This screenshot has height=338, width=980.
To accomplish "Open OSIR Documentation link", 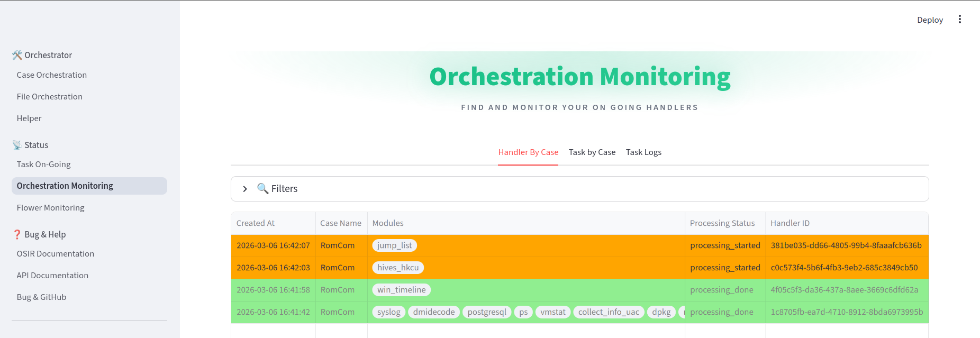I will click(56, 254).
